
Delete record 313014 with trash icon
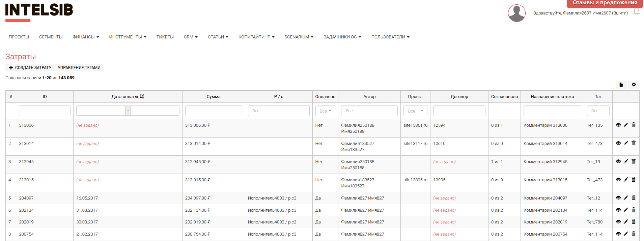click(x=634, y=143)
